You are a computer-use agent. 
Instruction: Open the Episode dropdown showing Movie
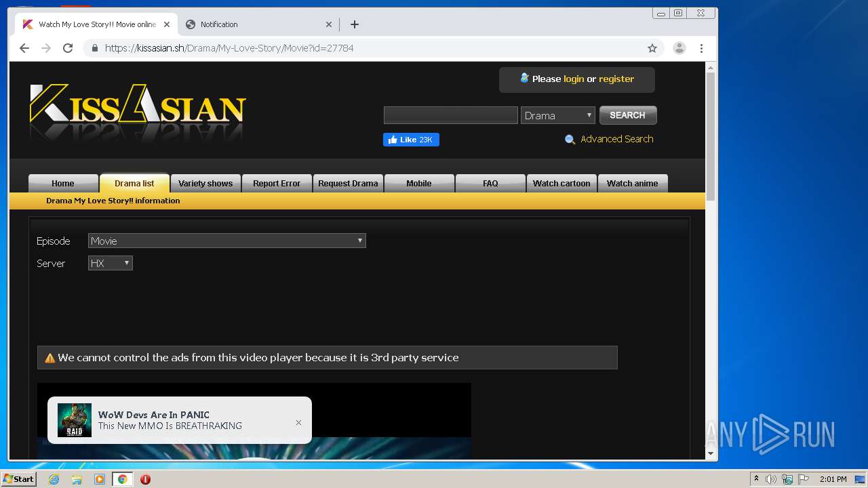pos(227,241)
